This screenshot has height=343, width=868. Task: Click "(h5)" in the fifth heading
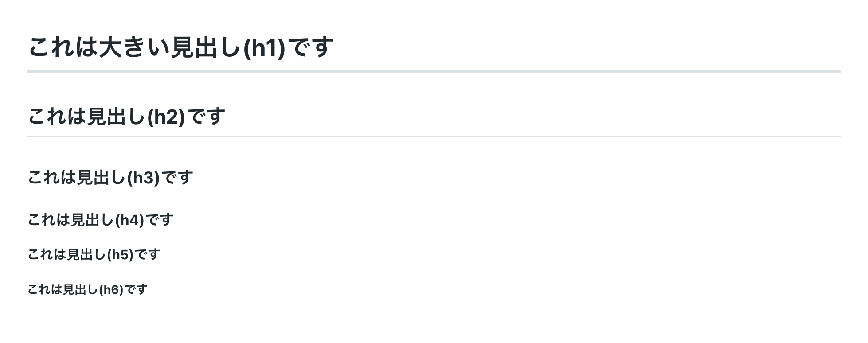120,255
